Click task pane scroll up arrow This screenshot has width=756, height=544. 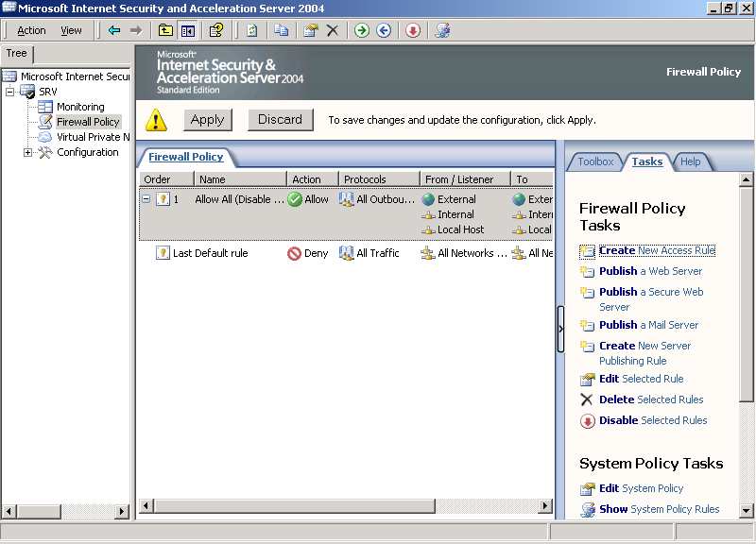[746, 179]
